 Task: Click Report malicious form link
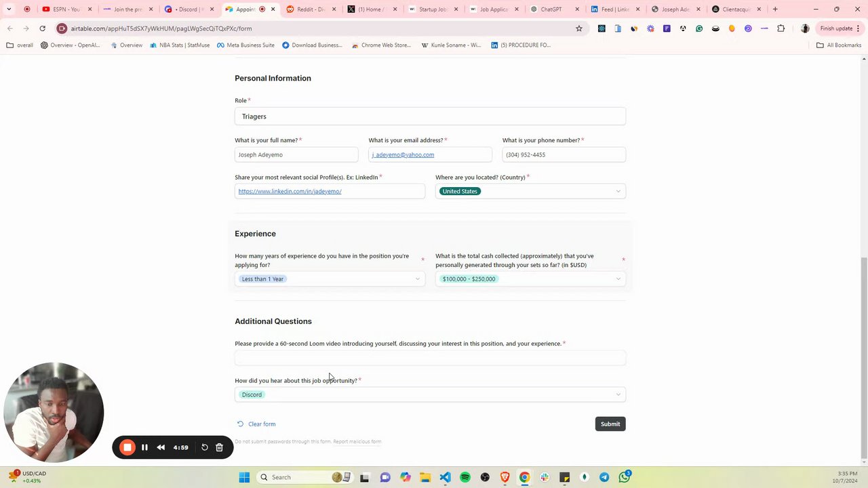(x=357, y=442)
